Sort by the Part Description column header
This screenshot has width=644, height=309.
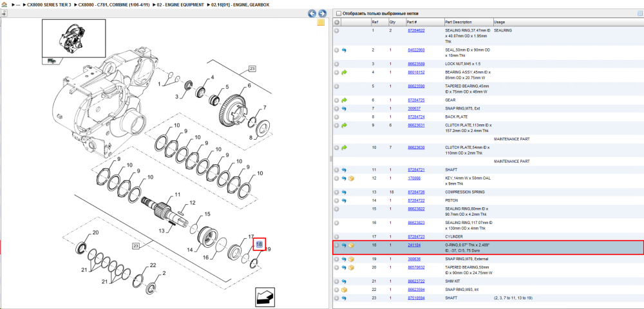coord(459,22)
